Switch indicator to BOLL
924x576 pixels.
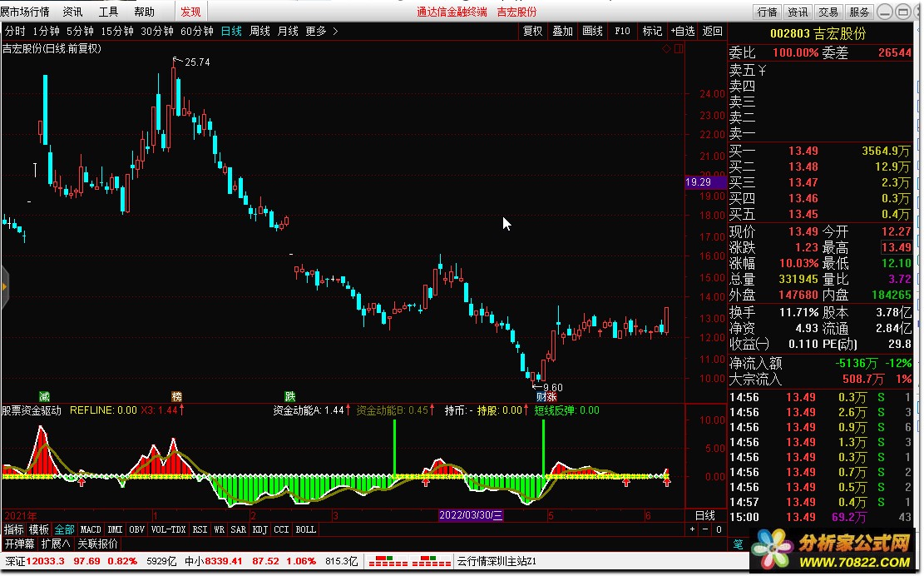[x=306, y=529]
